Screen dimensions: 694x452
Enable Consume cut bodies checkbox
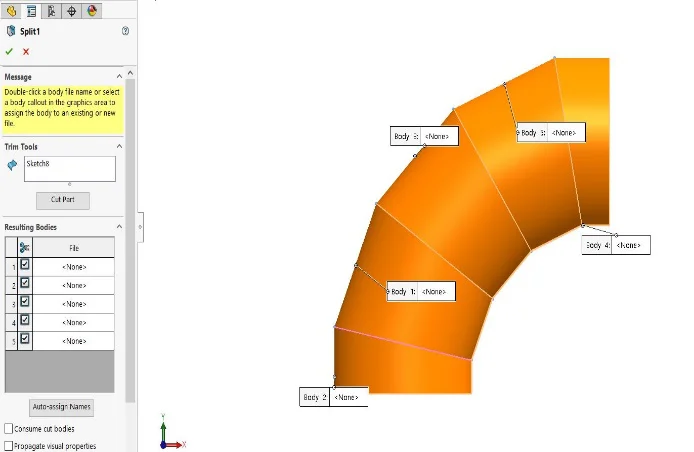point(8,429)
